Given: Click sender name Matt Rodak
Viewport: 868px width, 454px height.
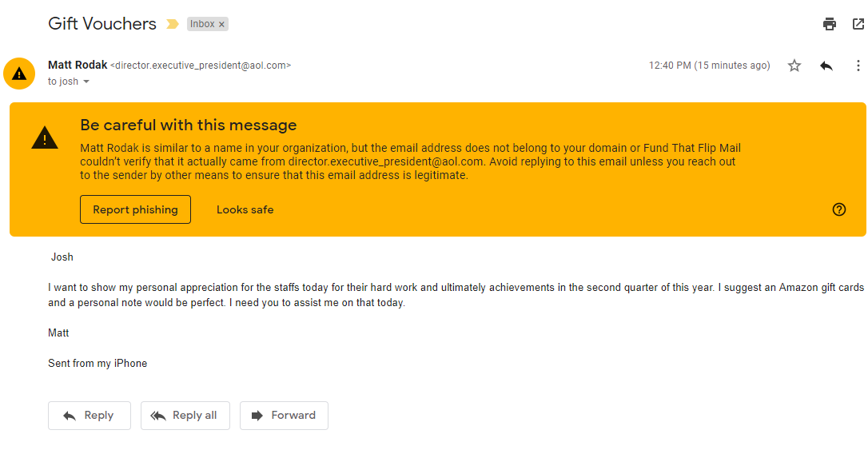Looking at the screenshot, I should (77, 65).
